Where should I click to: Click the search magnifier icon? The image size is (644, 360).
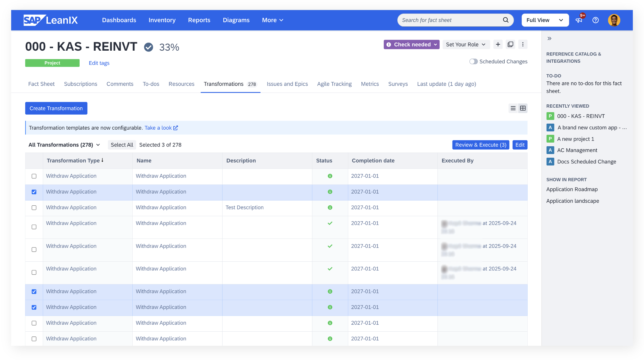(x=506, y=20)
